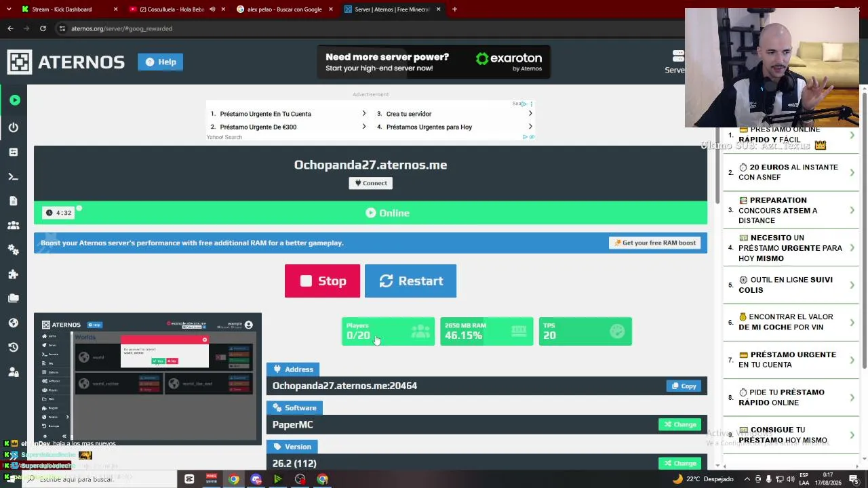The image size is (868, 488).
Task: Open the Files folder sidebar icon
Action: [x=14, y=298]
